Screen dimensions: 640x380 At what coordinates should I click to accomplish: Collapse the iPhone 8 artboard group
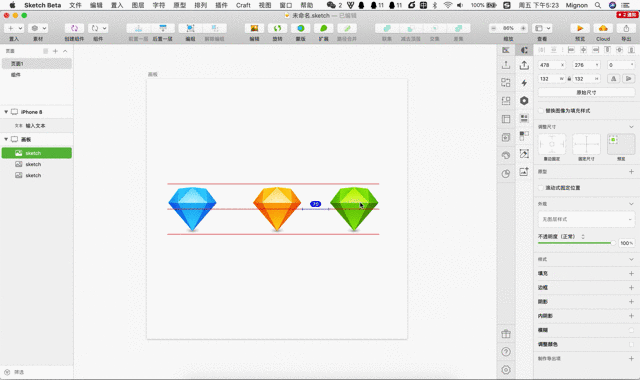click(6, 112)
